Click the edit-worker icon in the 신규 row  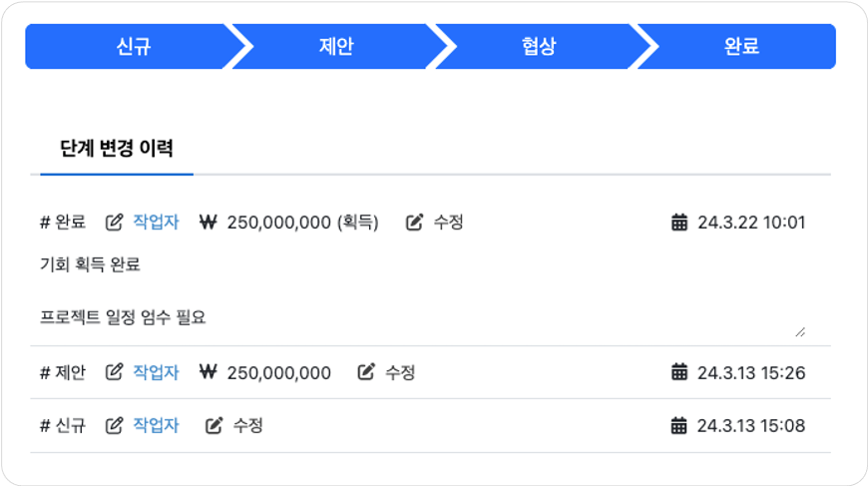[x=114, y=425]
